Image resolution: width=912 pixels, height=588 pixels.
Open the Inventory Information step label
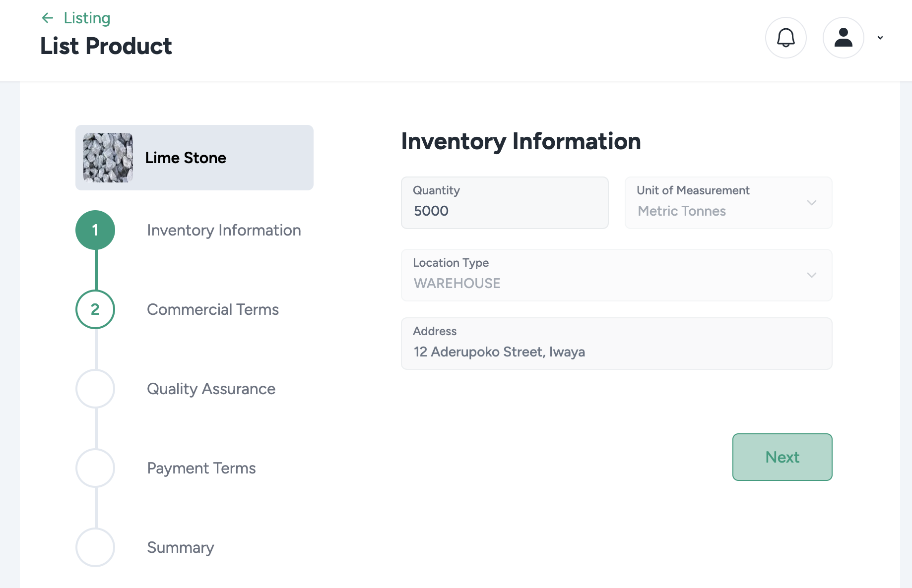point(224,230)
